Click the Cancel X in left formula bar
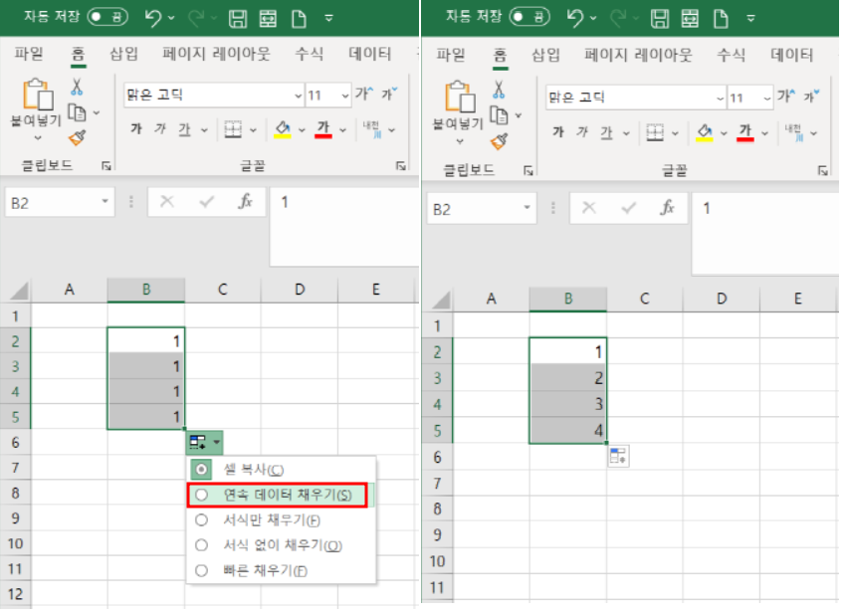Viewport: 845px width, 616px height. [x=167, y=202]
